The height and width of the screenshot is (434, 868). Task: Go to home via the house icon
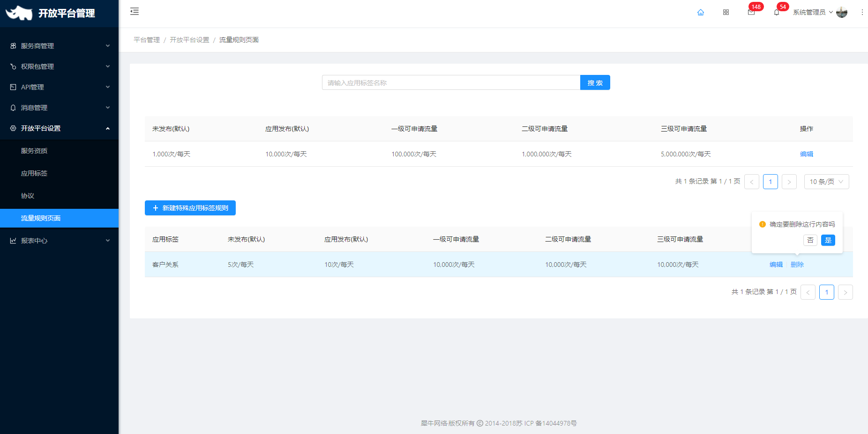tap(701, 12)
